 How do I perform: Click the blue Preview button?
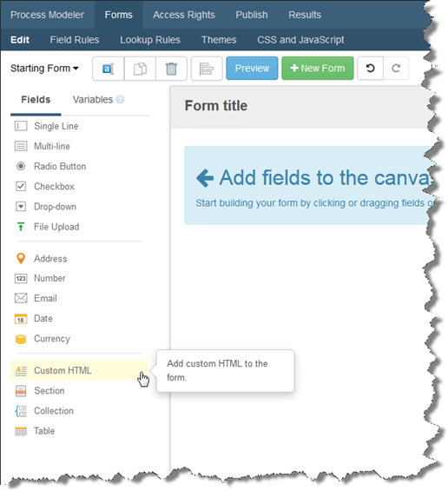click(x=252, y=69)
